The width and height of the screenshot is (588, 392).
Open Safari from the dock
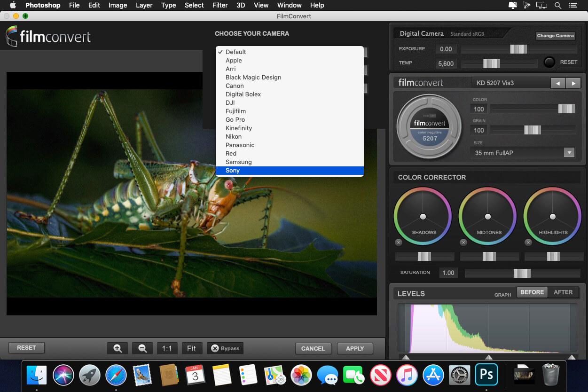pyautogui.click(x=116, y=375)
